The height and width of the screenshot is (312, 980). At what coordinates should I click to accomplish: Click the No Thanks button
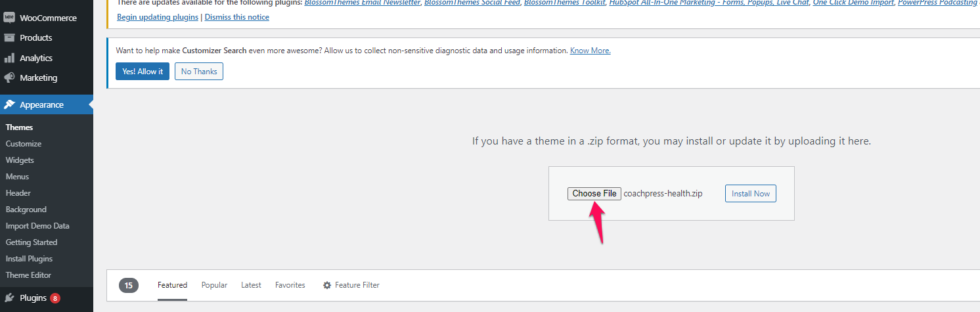(199, 72)
